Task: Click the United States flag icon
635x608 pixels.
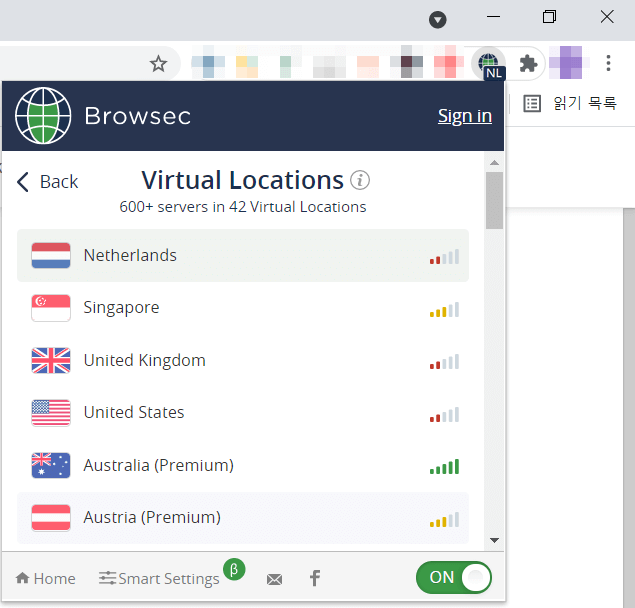Action: pos(51,413)
